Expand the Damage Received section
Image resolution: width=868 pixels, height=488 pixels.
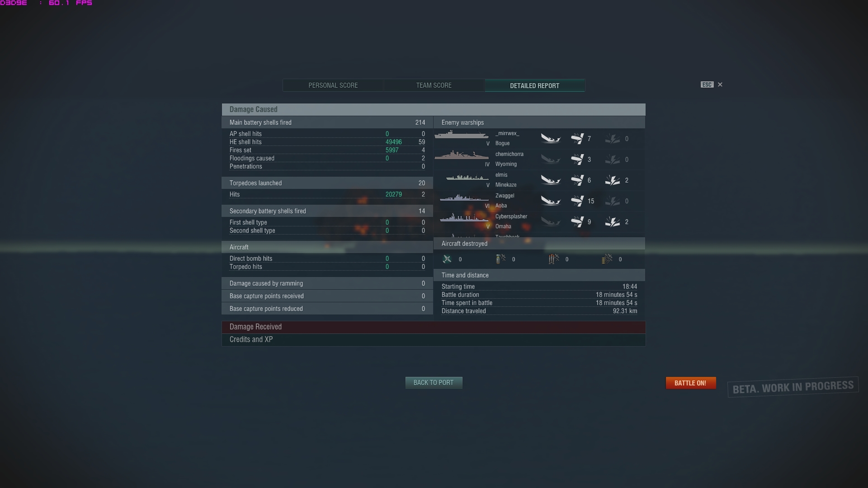point(434,327)
